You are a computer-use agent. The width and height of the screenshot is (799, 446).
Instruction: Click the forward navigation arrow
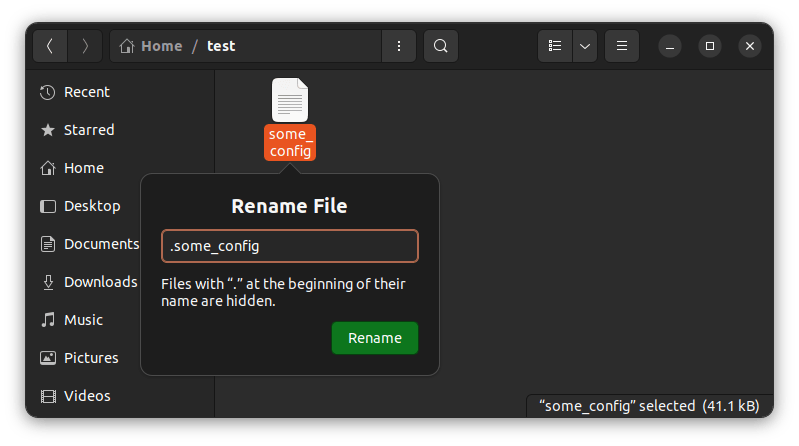click(x=86, y=46)
